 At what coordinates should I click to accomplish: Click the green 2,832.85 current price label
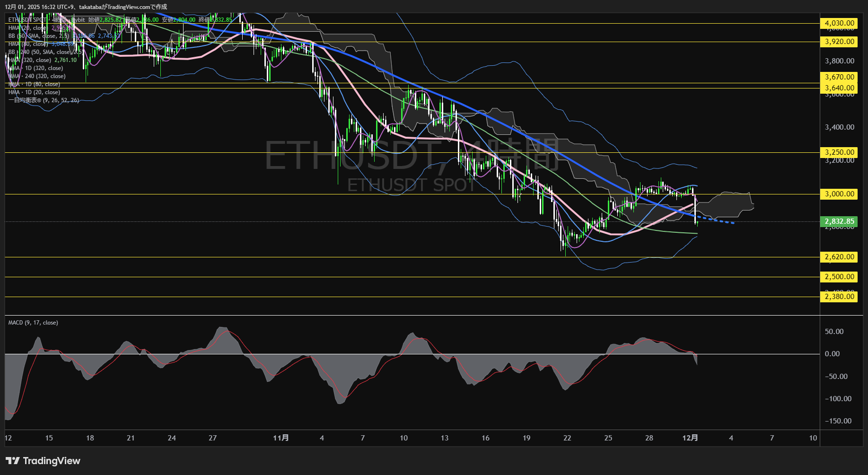pyautogui.click(x=839, y=221)
